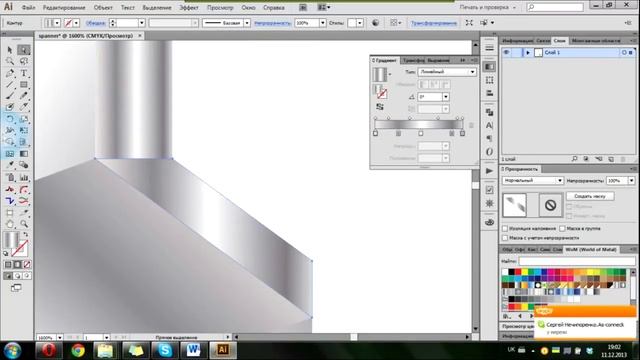Open Character panel icon in dock
Image resolution: width=640 pixels, height=360 pixels.
pyautogui.click(x=489, y=125)
